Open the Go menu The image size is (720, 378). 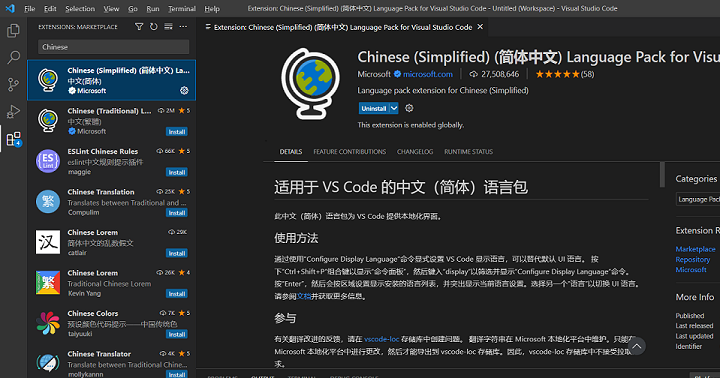(x=133, y=8)
